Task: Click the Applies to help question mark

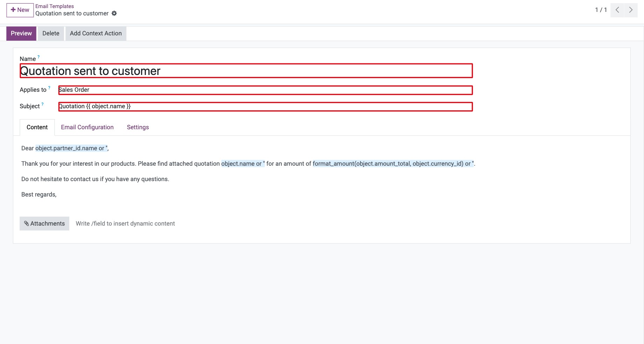Action: tap(49, 88)
